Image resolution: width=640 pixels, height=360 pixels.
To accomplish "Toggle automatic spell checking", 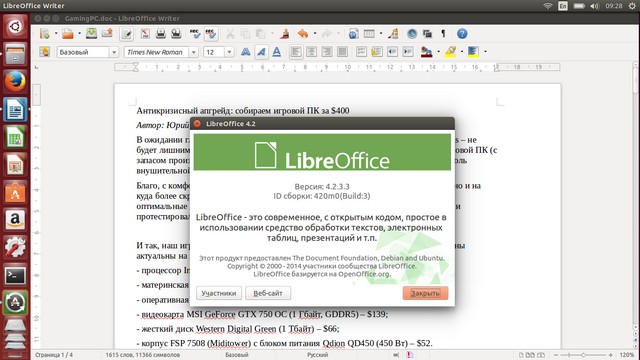I will pos(211,34).
